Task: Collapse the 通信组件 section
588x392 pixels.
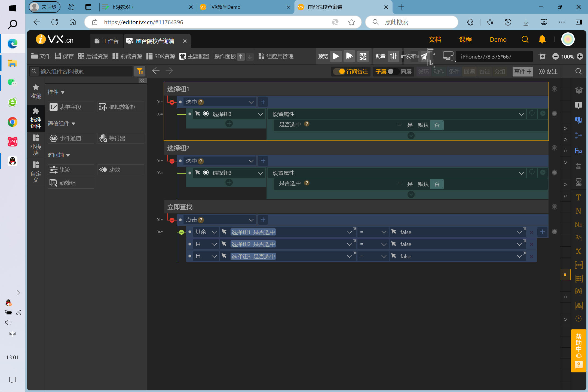Action: tap(73, 124)
